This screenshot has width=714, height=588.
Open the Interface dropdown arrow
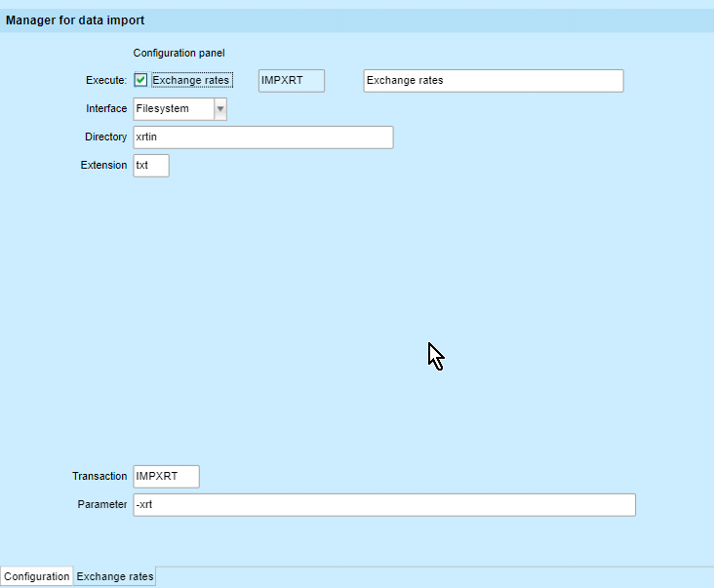[220, 109]
